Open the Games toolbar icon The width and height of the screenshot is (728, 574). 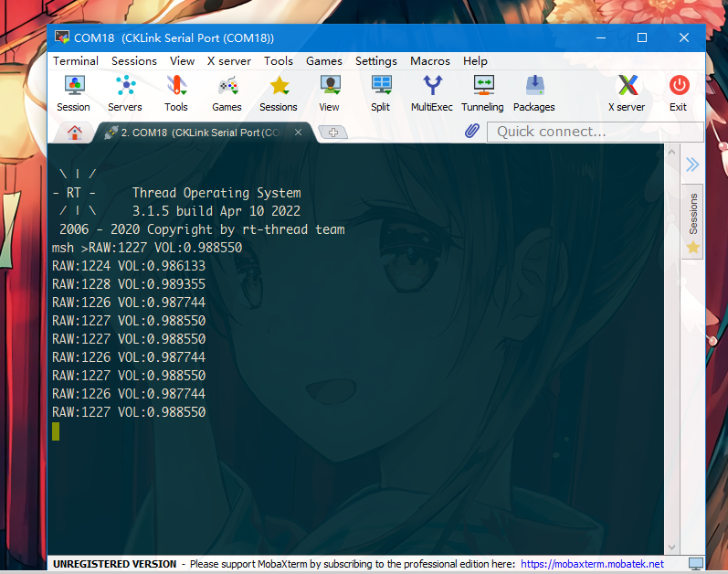[x=227, y=93]
